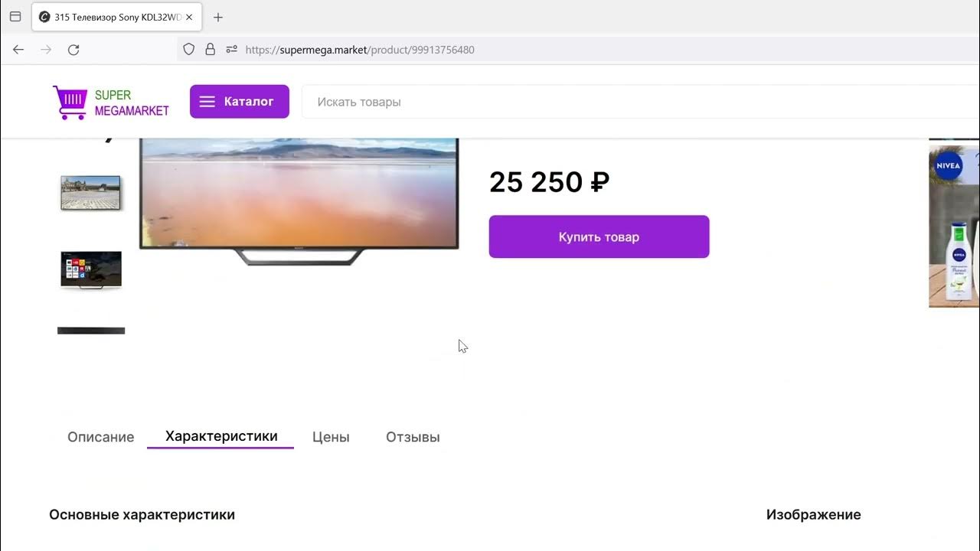Go back with the browser back arrow
This screenshot has height=551, width=980.
click(x=18, y=50)
